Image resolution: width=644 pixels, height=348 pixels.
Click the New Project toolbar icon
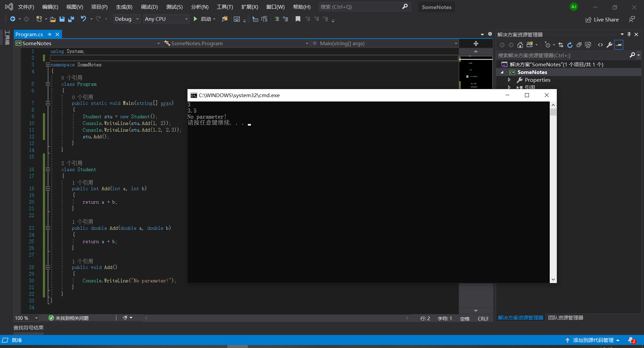click(x=39, y=19)
